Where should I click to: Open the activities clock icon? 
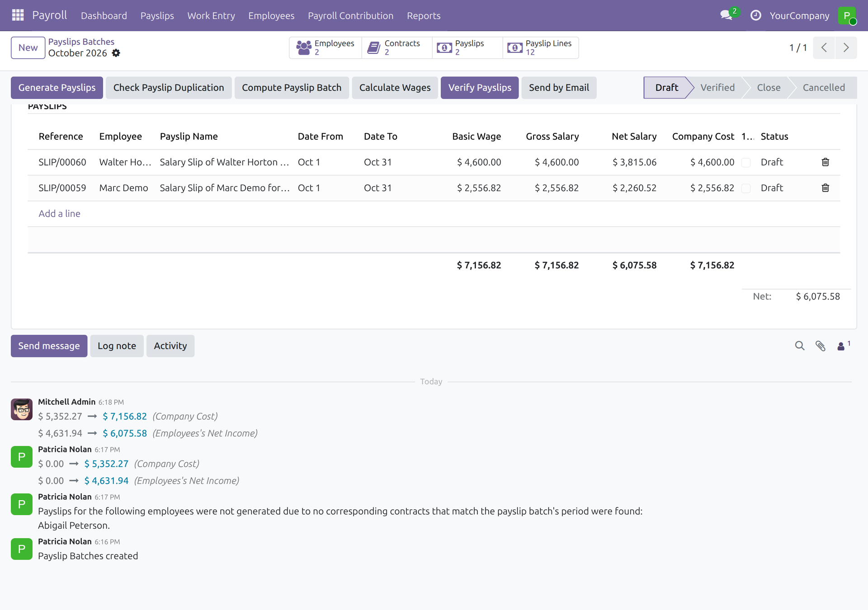click(755, 15)
